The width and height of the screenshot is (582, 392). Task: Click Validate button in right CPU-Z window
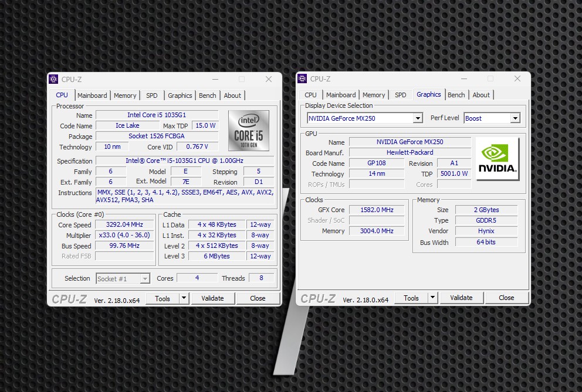pos(461,298)
